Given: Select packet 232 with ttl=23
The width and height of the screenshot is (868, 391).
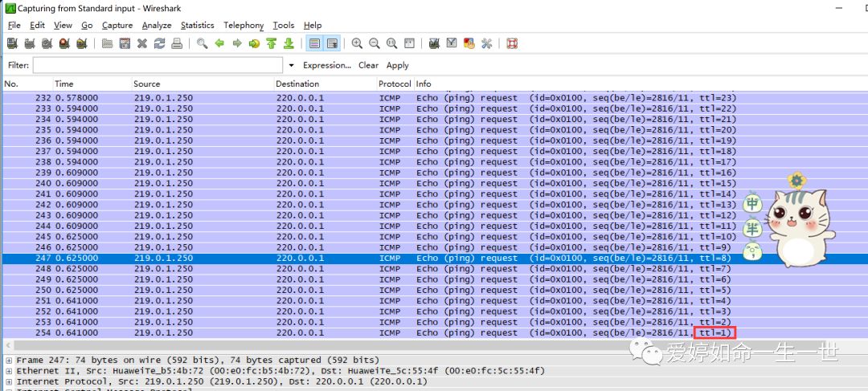Looking at the screenshot, I should (434, 98).
